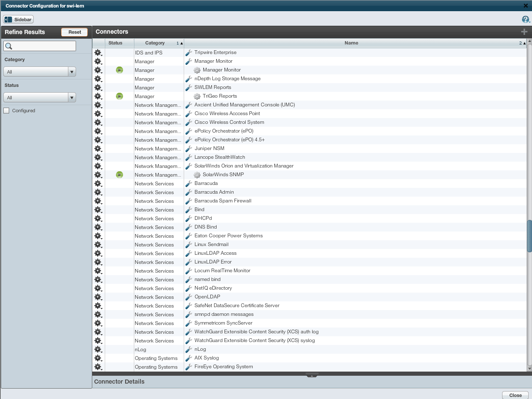Toggle the Sidebar button
This screenshot has width=532, height=399.
click(18, 20)
